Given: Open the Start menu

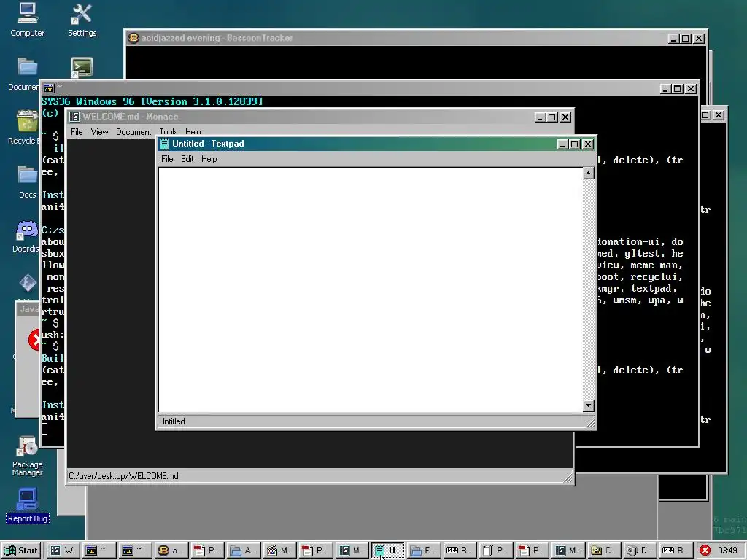Looking at the screenshot, I should pos(21,551).
